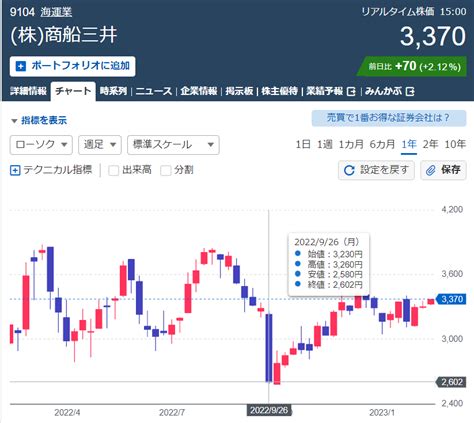The width and height of the screenshot is (474, 423).
Task: Click the 2023/1 axis label
Action: point(382,413)
